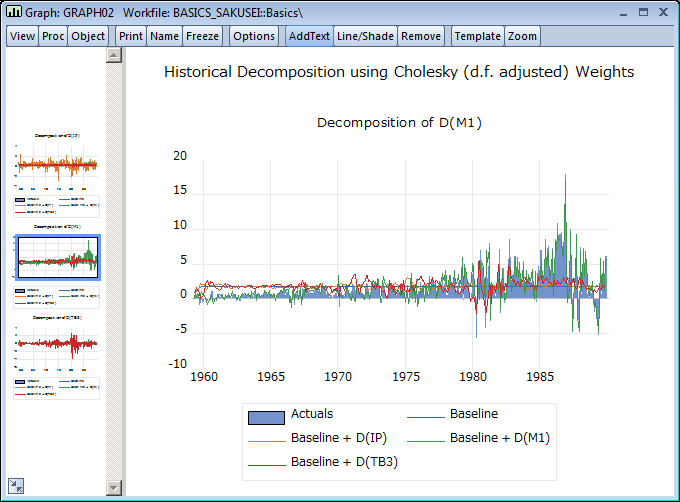Viewport: 680px width, 502px height.
Task: Click the scrollbar up arrow
Action: pyautogui.click(x=113, y=55)
